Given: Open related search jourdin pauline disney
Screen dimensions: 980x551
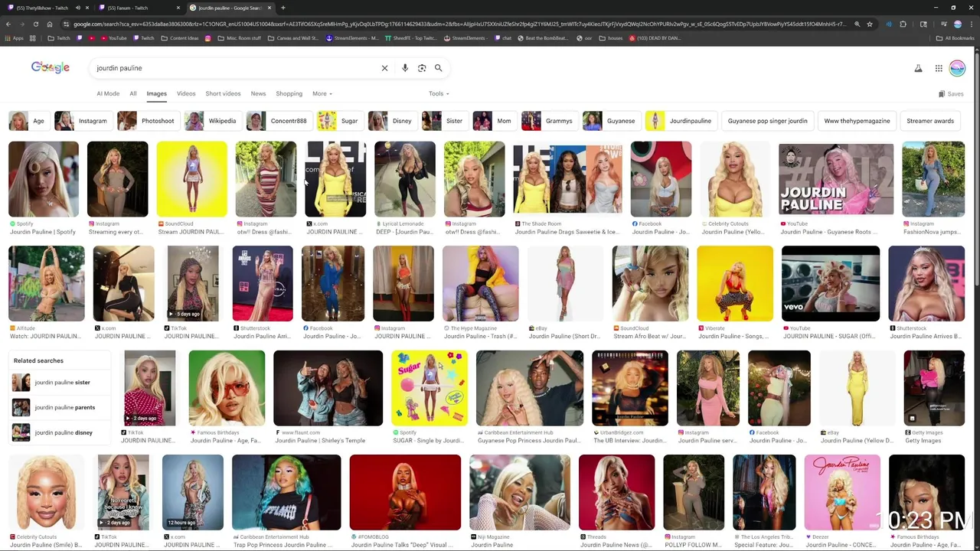Looking at the screenshot, I should 61,432.
